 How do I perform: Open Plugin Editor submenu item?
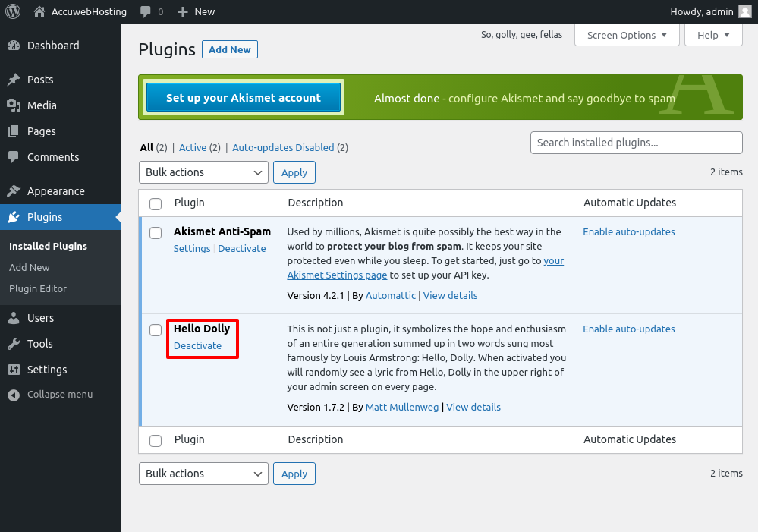click(38, 288)
